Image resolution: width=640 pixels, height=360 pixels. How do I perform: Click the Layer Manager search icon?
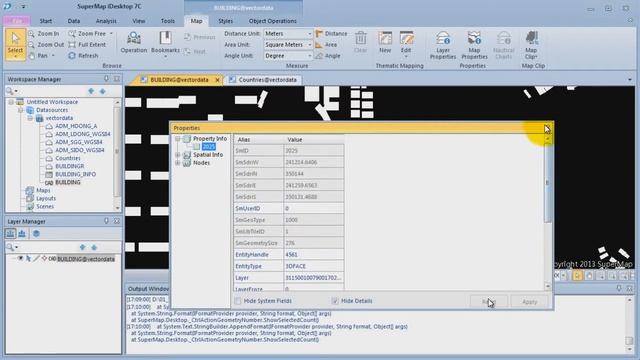10,247
